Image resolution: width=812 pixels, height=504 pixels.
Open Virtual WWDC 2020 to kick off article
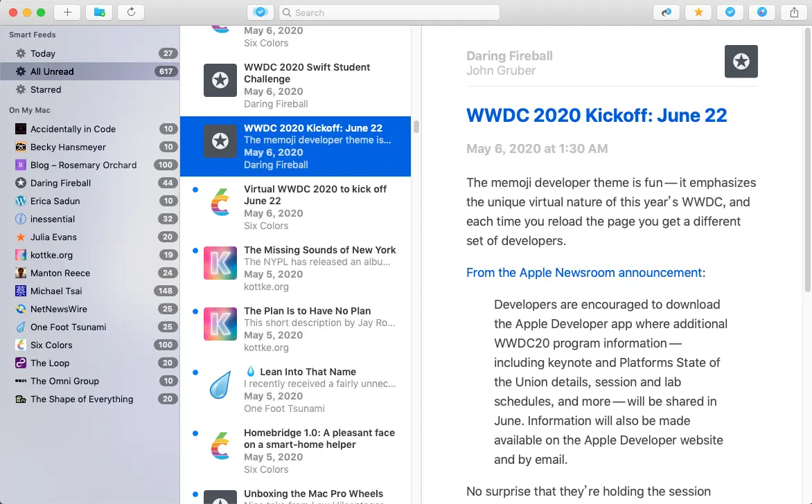(x=296, y=207)
